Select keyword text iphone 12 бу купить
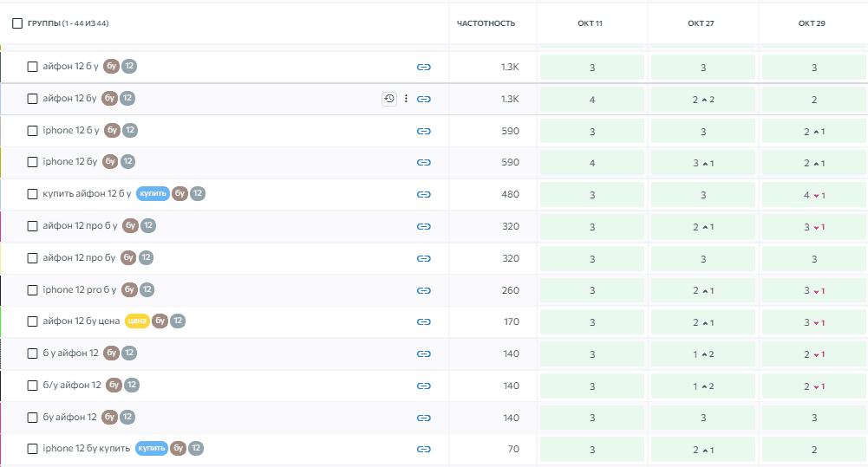The height and width of the screenshot is (467, 868). click(87, 448)
